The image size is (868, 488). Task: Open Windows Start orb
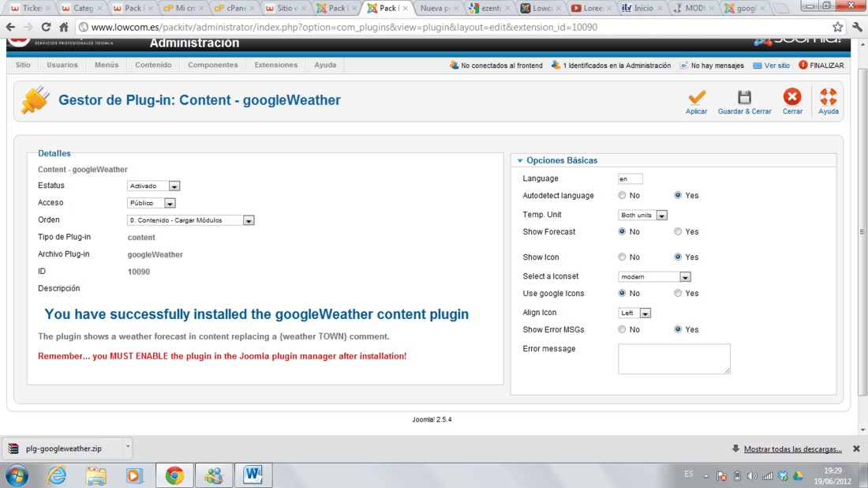(x=17, y=475)
